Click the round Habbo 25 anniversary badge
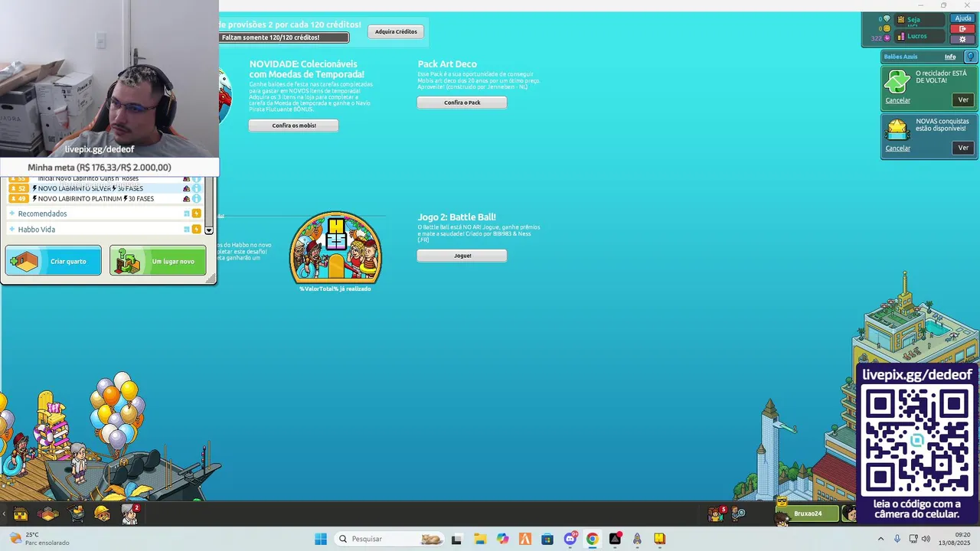Image resolution: width=980 pixels, height=551 pixels. [x=335, y=247]
